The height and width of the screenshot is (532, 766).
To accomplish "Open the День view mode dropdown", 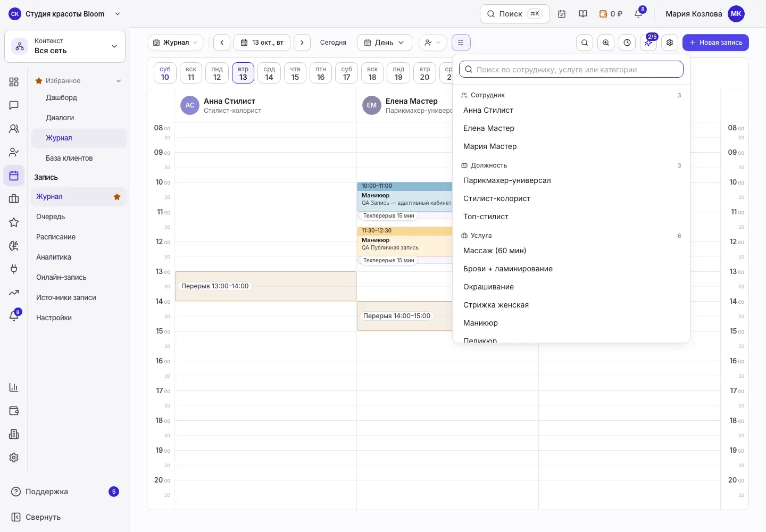I will coord(384,43).
